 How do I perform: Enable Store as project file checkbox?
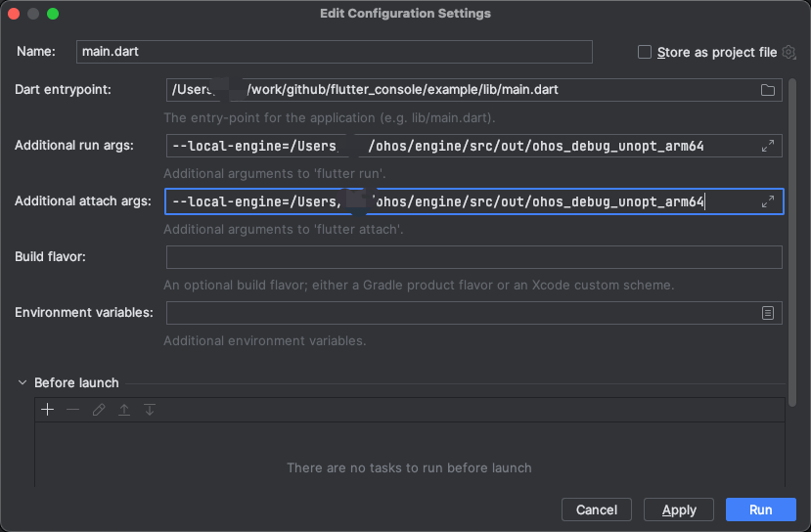(645, 52)
